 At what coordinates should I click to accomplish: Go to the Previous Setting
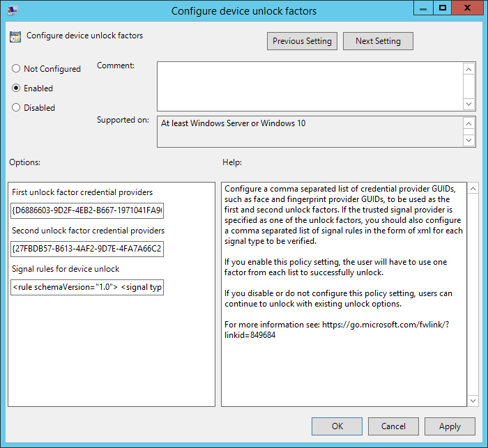click(x=302, y=41)
